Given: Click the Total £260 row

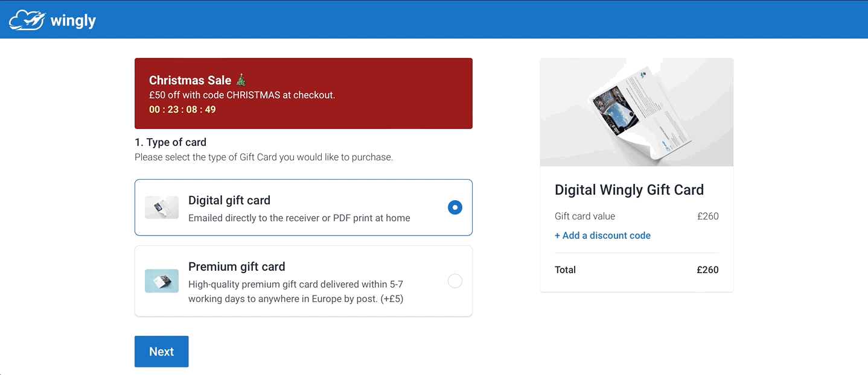Looking at the screenshot, I should point(636,269).
